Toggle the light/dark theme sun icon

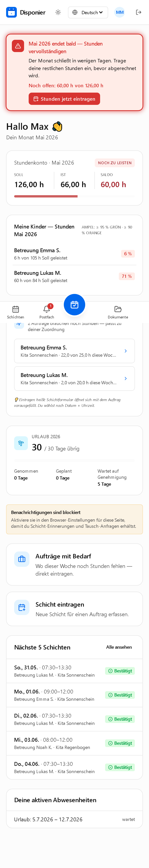58,12
